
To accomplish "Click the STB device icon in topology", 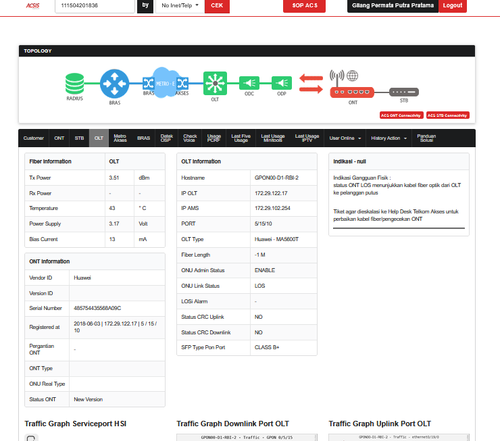I will [404, 92].
